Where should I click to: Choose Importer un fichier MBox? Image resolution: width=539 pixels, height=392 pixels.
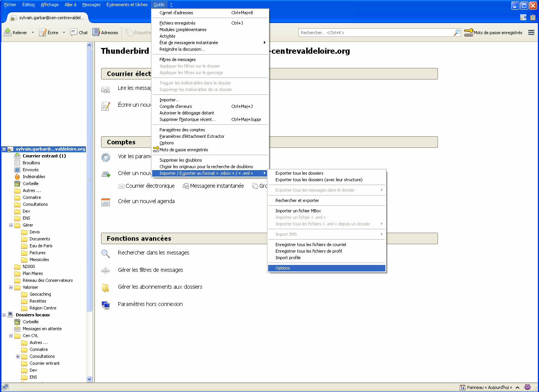click(x=298, y=211)
